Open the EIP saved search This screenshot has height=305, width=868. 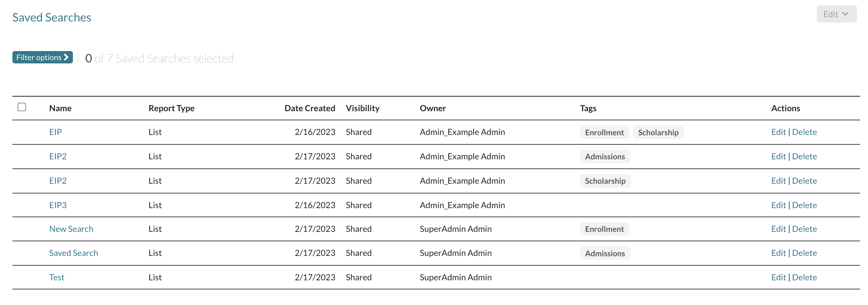tap(55, 132)
